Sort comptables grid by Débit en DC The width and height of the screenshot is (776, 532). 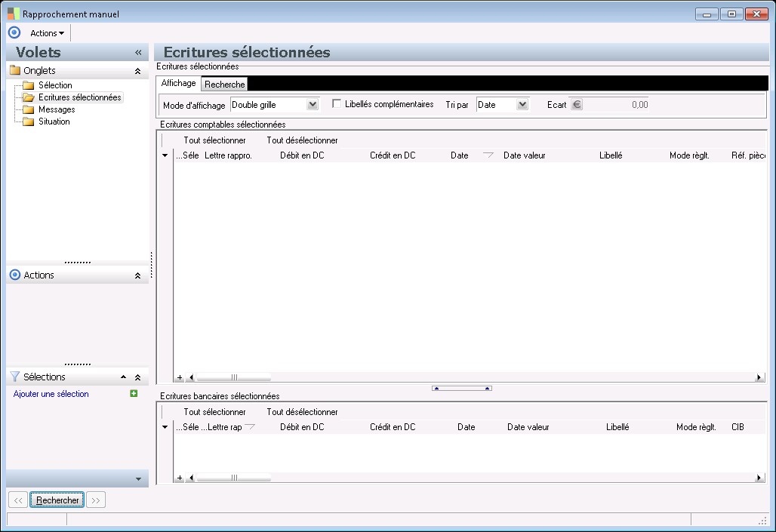(302, 155)
